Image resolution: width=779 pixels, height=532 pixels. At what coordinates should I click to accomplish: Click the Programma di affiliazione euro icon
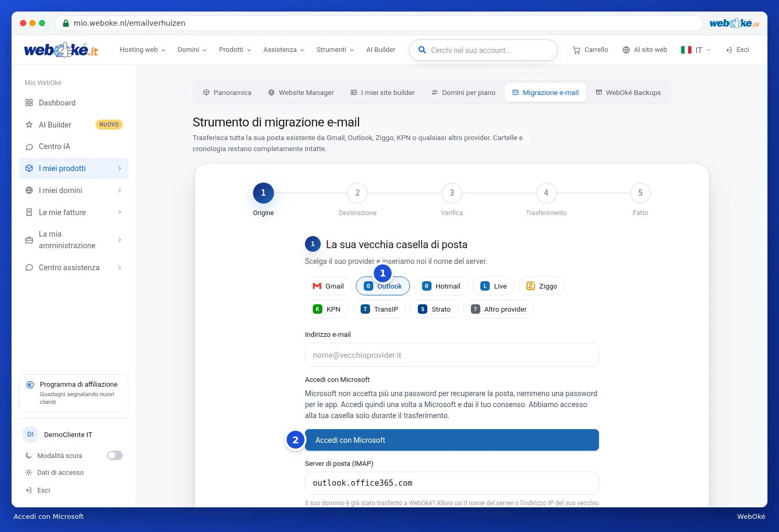(x=30, y=385)
